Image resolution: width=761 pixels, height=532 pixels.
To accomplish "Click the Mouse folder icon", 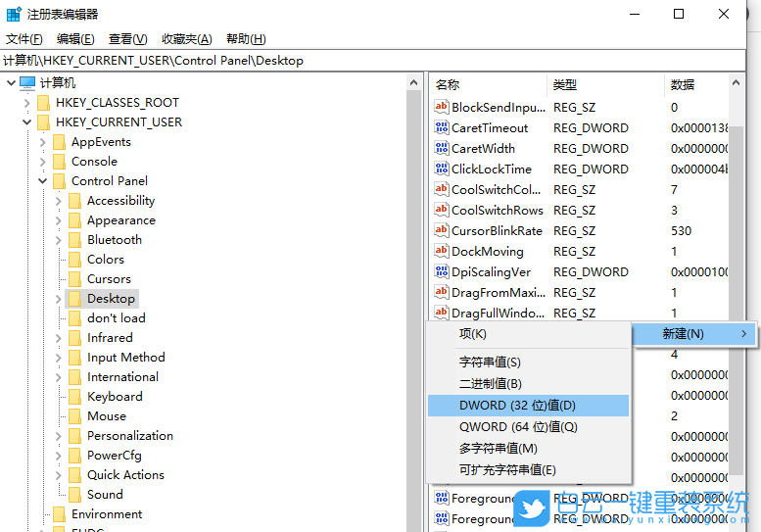I will click(x=74, y=416).
